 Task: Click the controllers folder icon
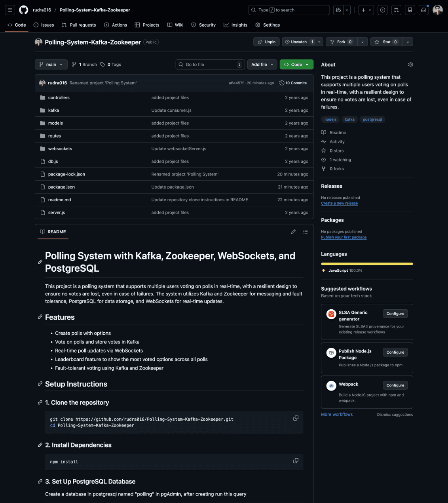coord(43,97)
